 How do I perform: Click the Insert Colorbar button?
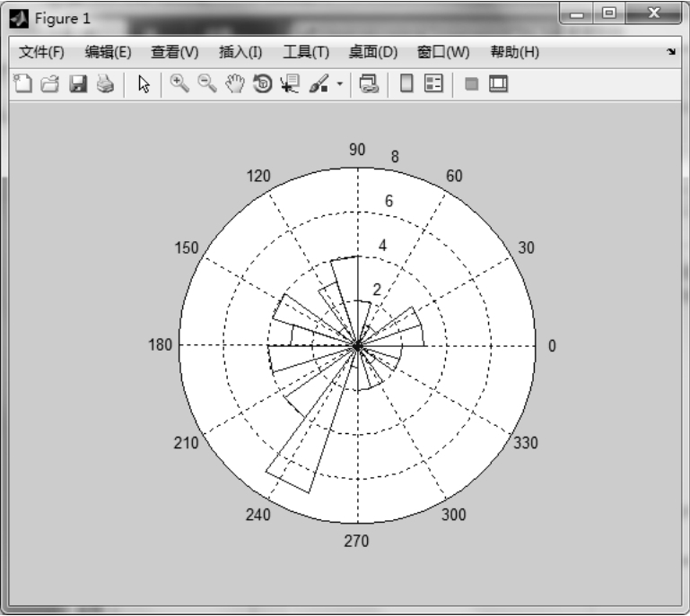[x=406, y=84]
